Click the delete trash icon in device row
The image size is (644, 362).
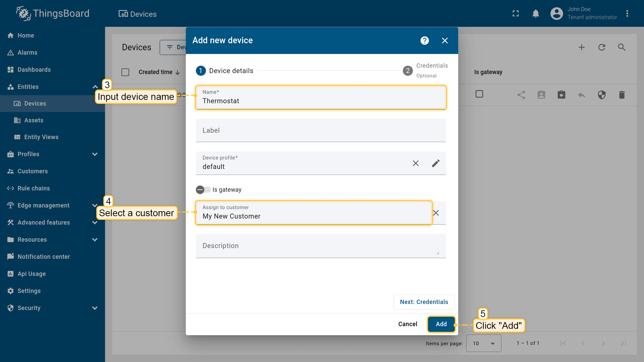coord(622,95)
